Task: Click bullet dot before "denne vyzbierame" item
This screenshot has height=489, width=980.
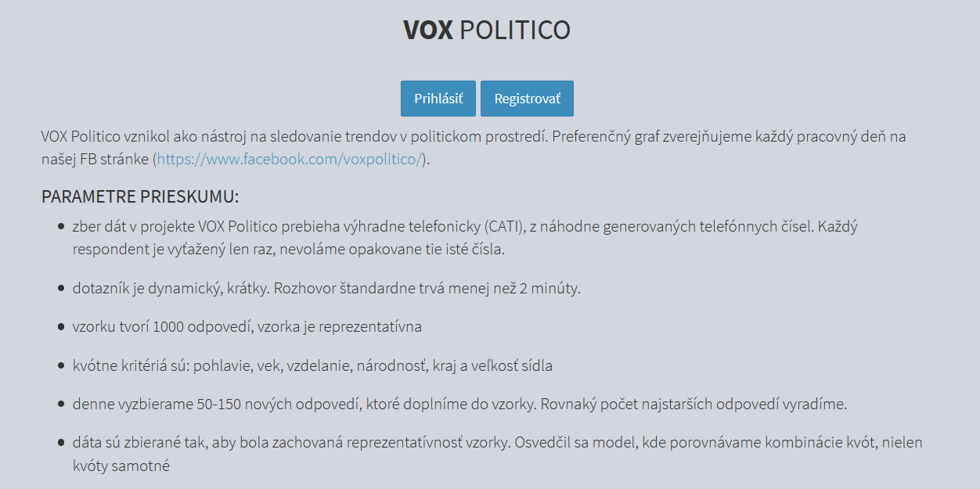Action: [x=61, y=405]
